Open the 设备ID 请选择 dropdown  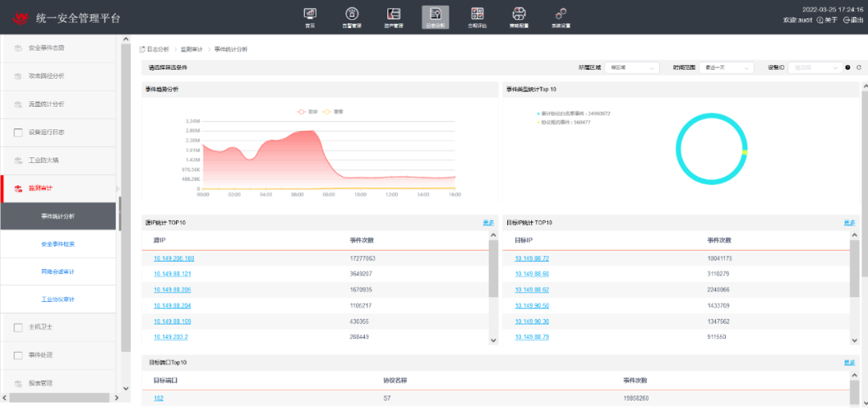point(815,67)
